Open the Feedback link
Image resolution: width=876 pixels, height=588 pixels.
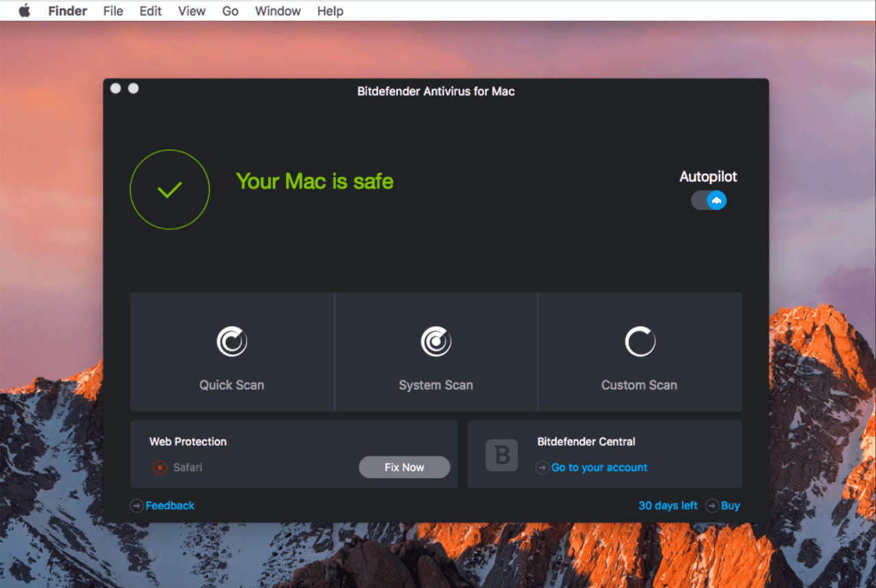[x=170, y=506]
